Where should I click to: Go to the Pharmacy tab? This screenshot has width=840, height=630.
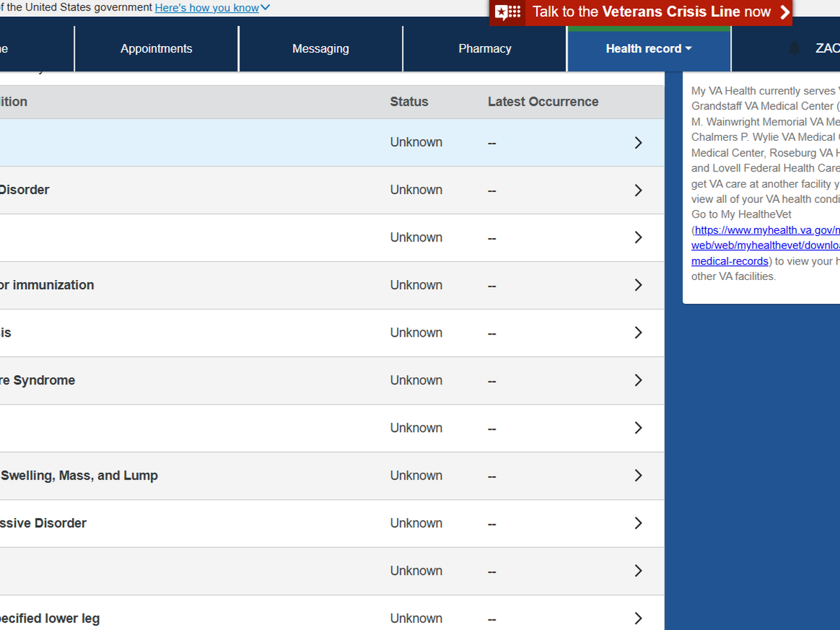484,49
